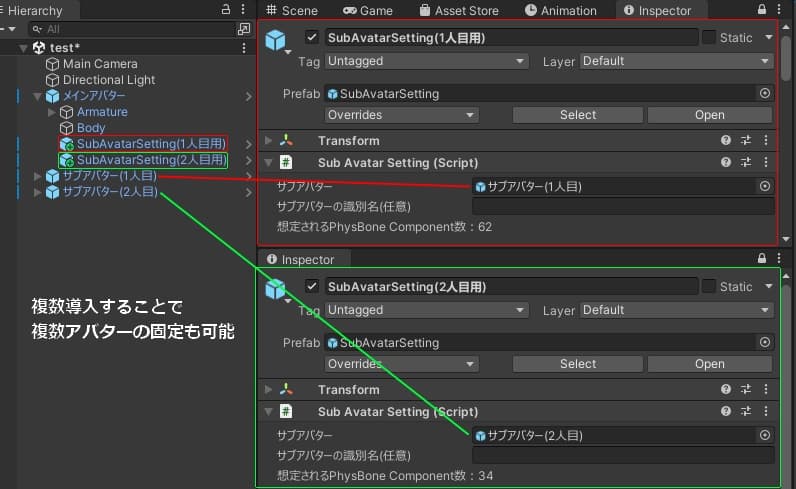Click the lock icon in the Hierarchy panel

pyautogui.click(x=227, y=10)
